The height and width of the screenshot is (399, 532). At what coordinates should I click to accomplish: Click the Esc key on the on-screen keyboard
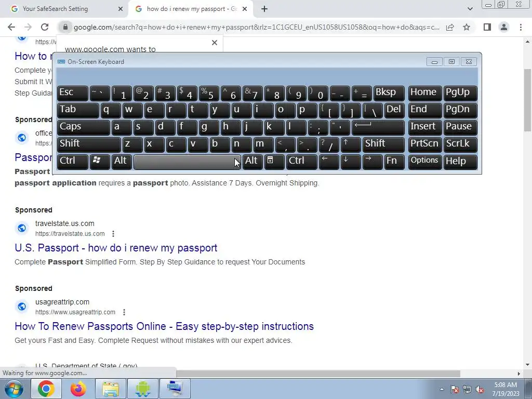pyautogui.click(x=73, y=93)
